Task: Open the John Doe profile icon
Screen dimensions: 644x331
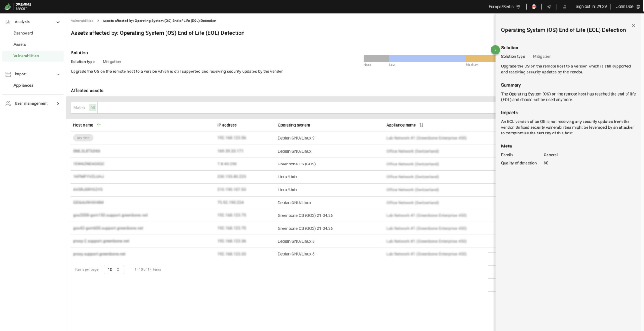Action: [638, 6]
